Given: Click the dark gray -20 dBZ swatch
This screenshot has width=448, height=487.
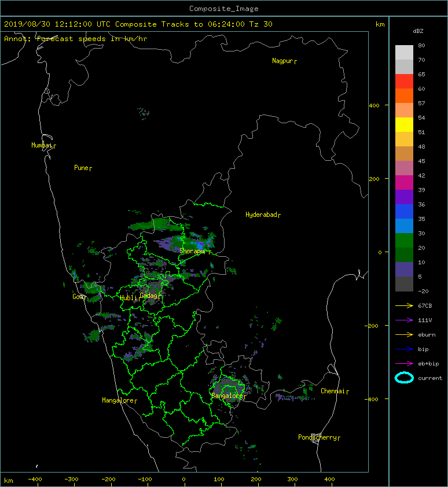Looking at the screenshot, I should (404, 284).
